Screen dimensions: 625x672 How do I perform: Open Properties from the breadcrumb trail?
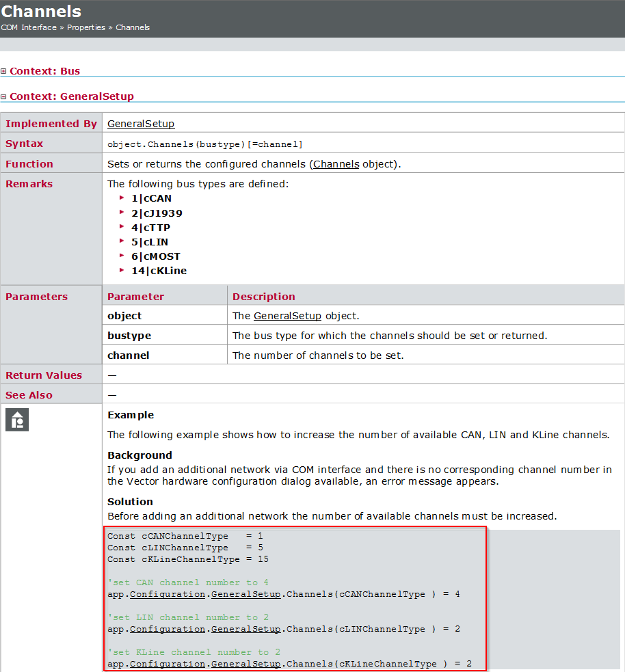(85, 27)
